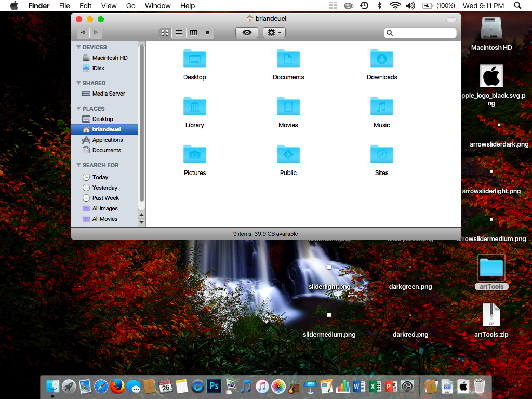This screenshot has height=399, width=532.
Task: Toggle the toolbar with the pill button
Action: click(451, 20)
